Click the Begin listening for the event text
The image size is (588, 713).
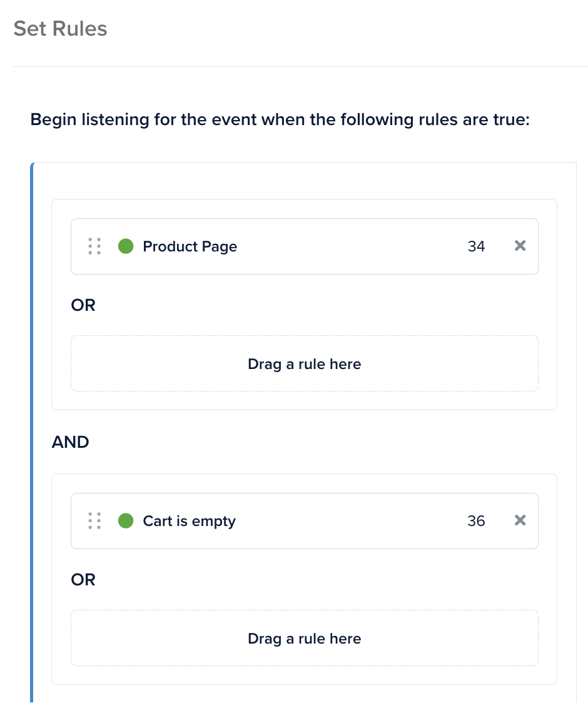tap(280, 119)
